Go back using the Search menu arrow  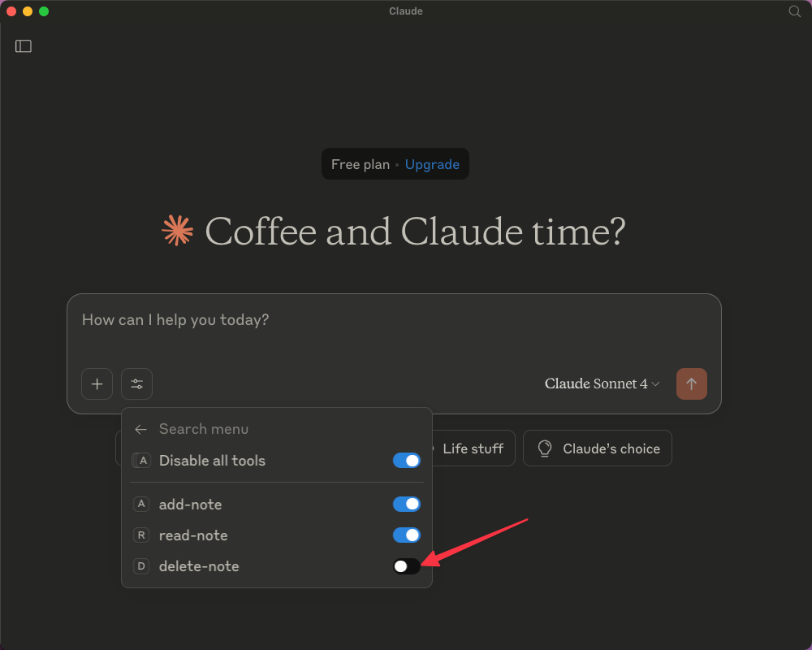140,429
